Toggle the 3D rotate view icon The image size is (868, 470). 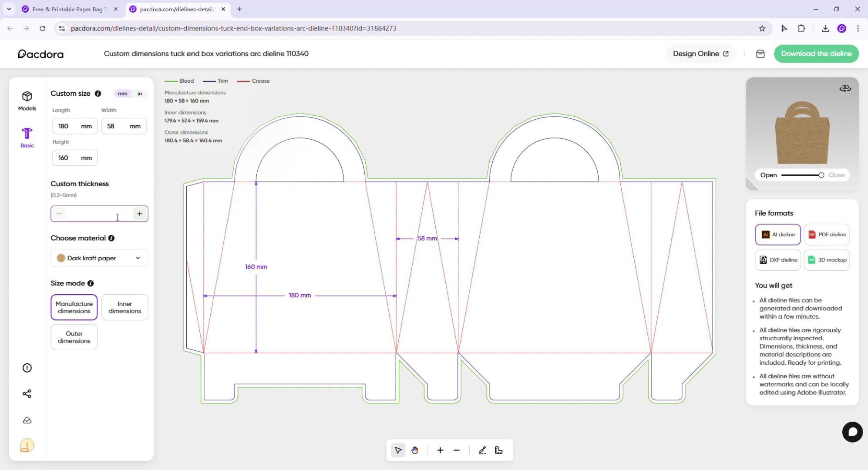click(x=845, y=88)
